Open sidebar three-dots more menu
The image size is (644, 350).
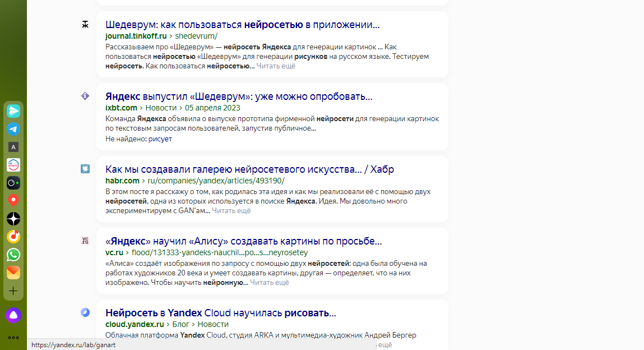pyautogui.click(x=13, y=338)
